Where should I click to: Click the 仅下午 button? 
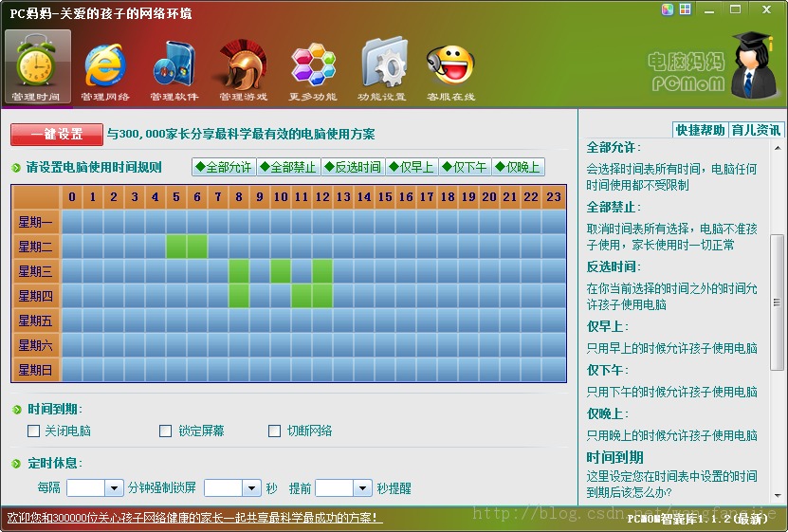(x=465, y=167)
